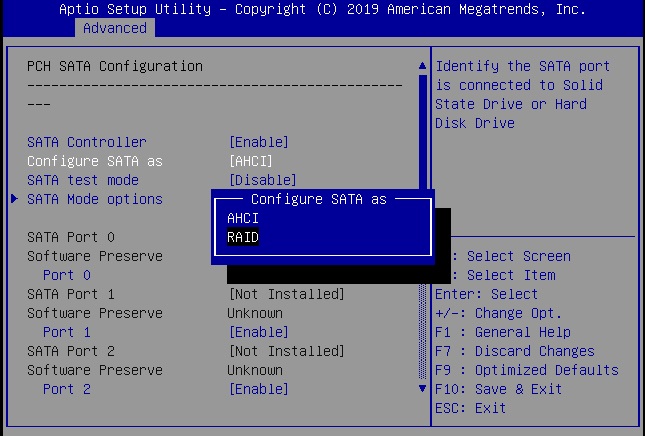Click the [AHCI] value for Configure SATA as
This screenshot has width=645, height=436.
[251, 161]
